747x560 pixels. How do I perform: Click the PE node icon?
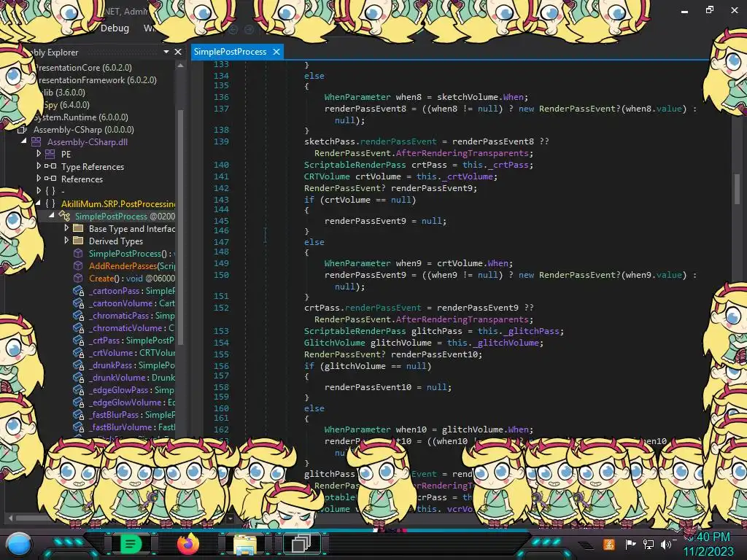tap(50, 154)
